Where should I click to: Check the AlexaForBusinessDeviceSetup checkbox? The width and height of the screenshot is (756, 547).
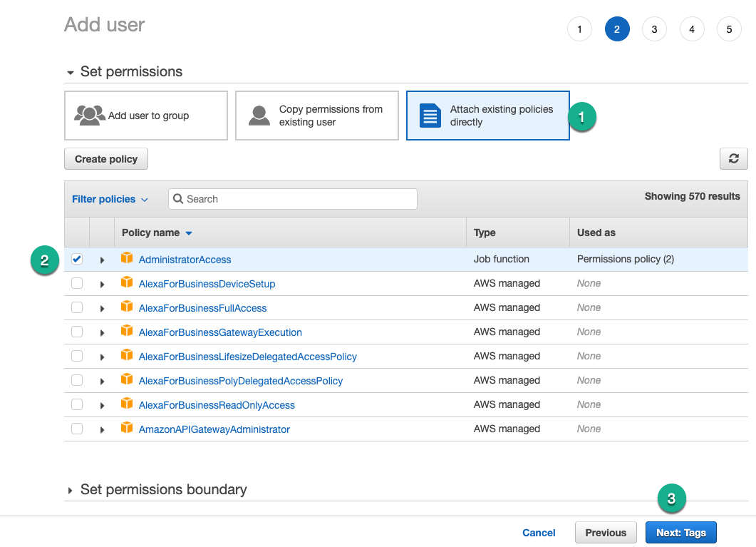[x=77, y=283]
